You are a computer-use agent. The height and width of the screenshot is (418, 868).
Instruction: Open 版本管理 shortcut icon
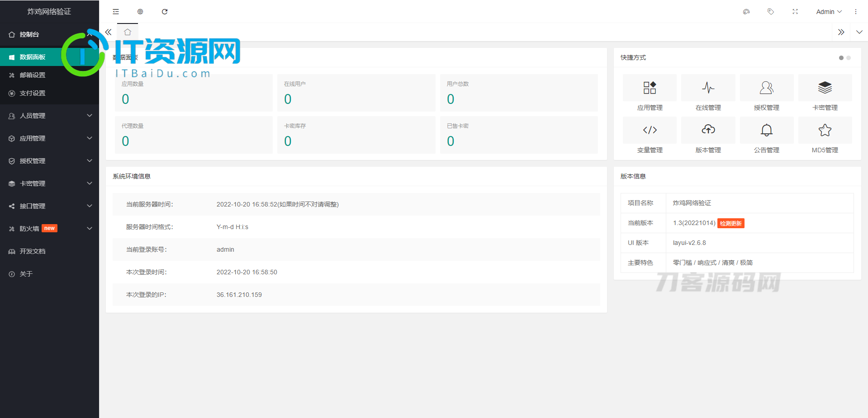click(x=708, y=130)
